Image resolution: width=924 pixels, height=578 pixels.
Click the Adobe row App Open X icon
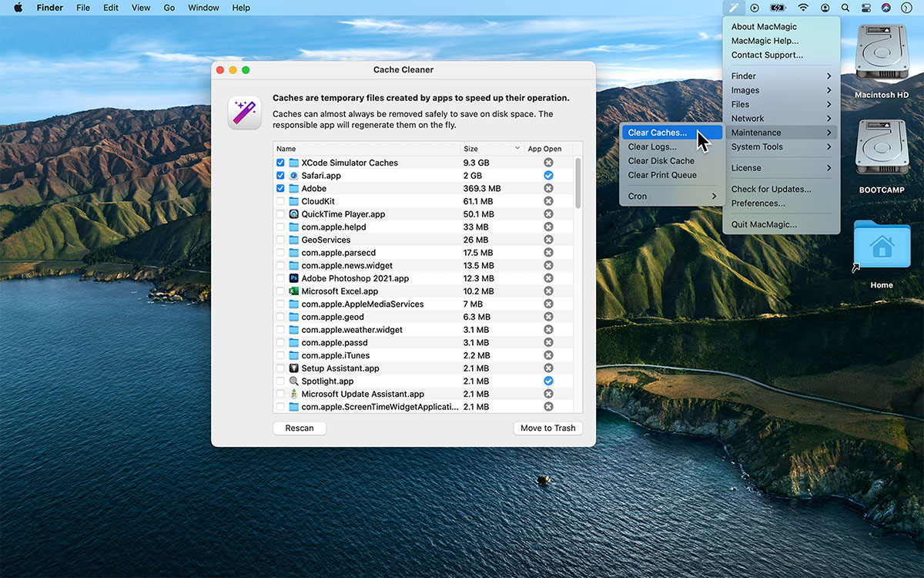point(548,189)
